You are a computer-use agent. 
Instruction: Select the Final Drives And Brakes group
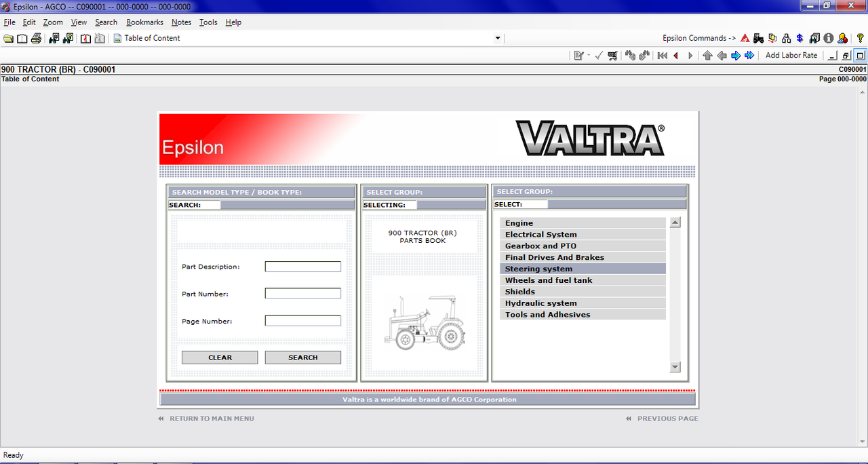(583, 258)
